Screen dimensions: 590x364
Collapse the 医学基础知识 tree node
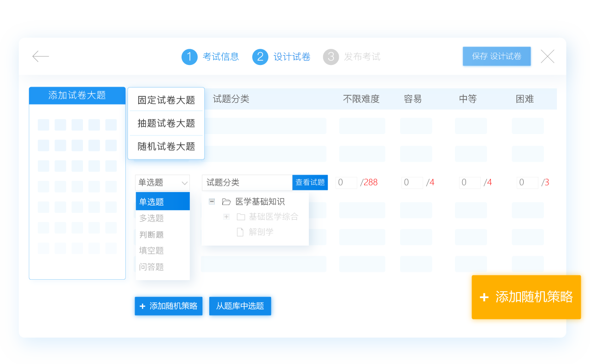click(x=212, y=201)
